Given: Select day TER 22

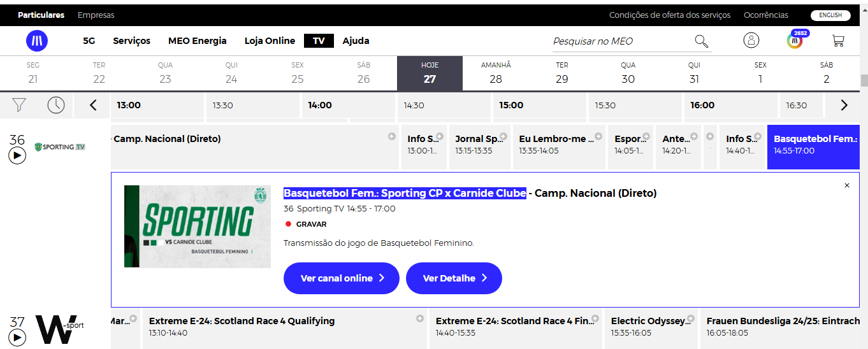Looking at the screenshot, I should 99,73.
